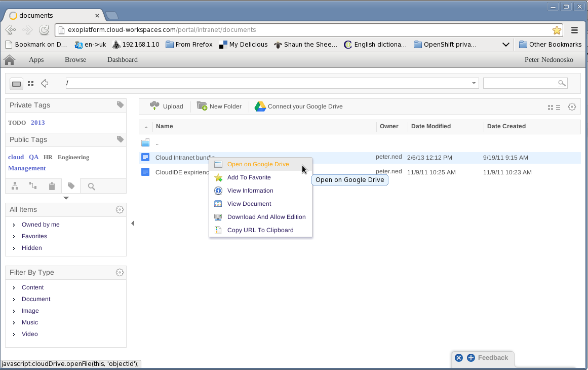Click the Upload cloud icon
Screen dimensions: 588x370
[154, 106]
